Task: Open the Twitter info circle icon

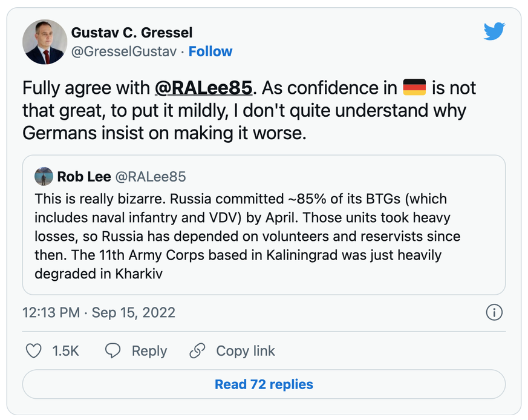Action: pos(494,312)
